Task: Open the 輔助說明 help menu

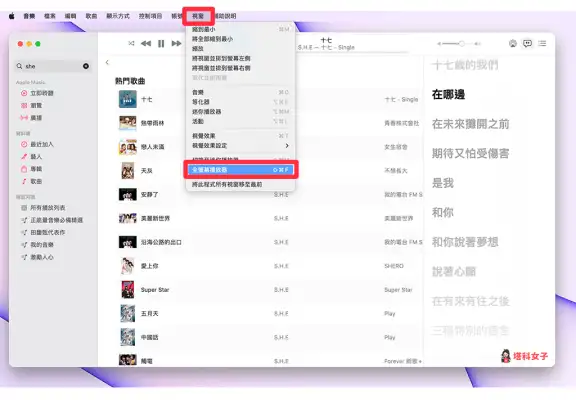Action: pos(225,16)
